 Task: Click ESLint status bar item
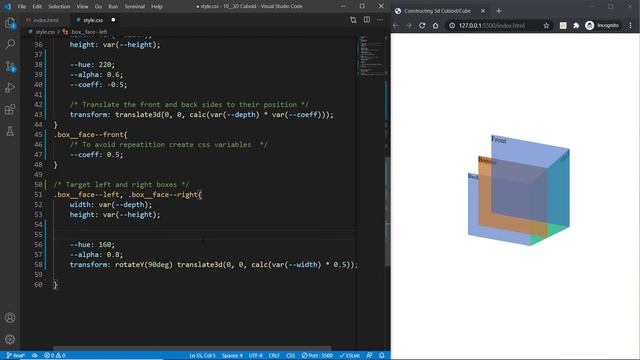point(350,356)
